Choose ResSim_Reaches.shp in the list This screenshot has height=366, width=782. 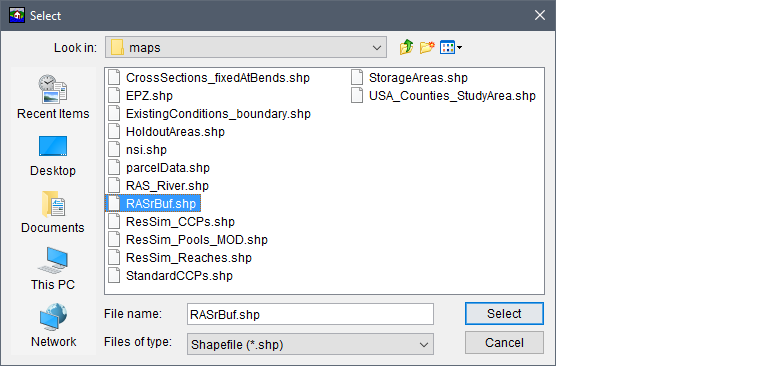[180, 258]
